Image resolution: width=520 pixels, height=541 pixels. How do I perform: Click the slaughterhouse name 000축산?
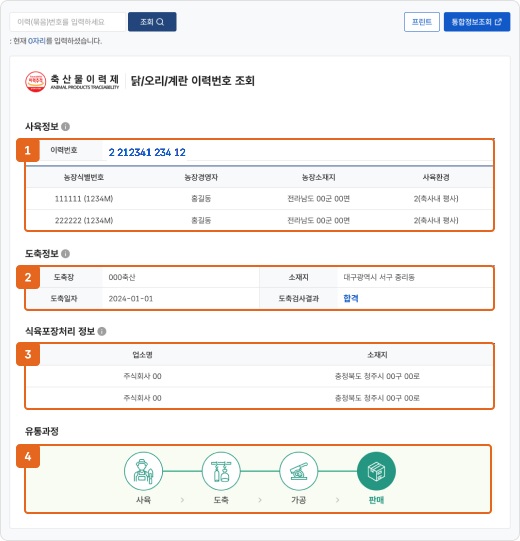click(x=122, y=277)
